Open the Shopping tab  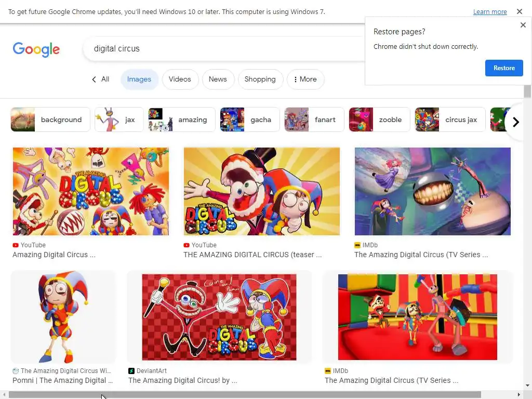[x=260, y=79]
